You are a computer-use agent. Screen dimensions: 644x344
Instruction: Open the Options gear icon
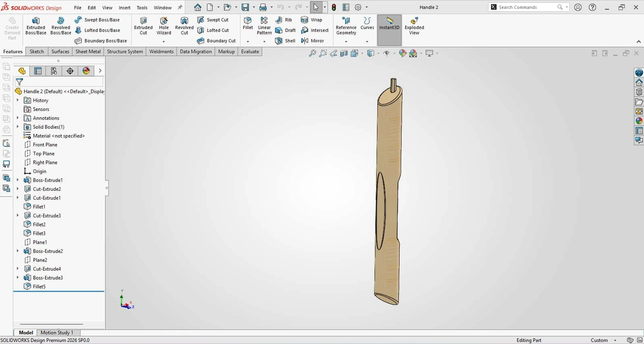point(358,7)
